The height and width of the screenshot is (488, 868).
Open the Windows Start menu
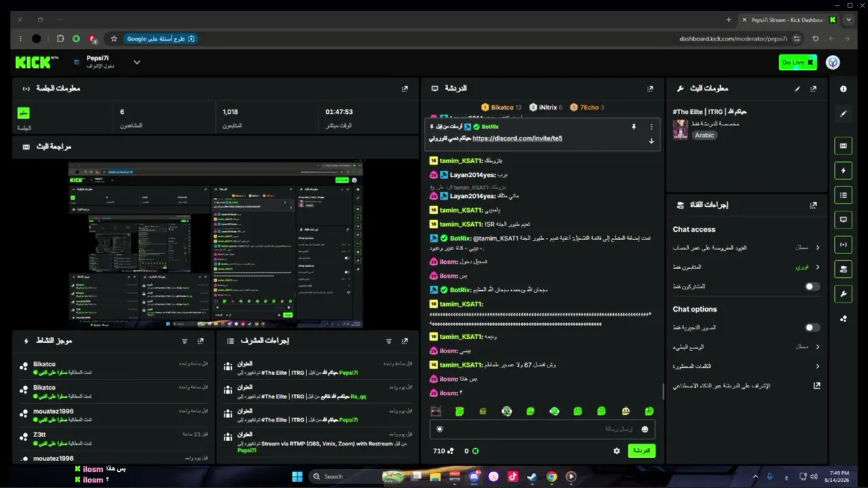[297, 476]
